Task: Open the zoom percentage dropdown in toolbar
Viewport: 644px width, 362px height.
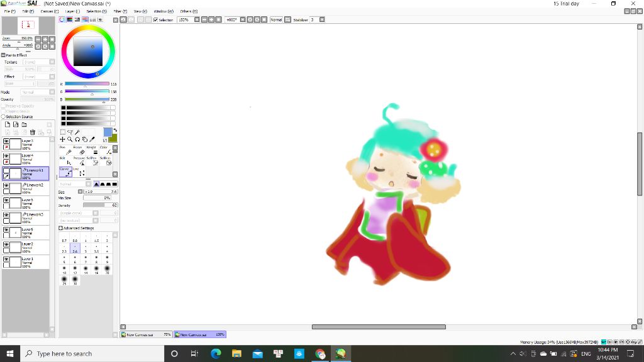Action: (197, 19)
